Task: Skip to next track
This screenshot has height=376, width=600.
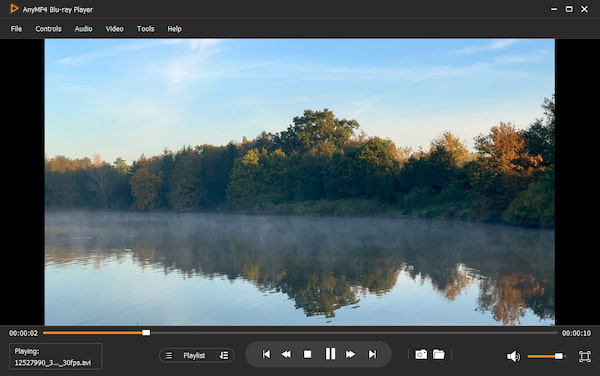Action: click(x=372, y=354)
